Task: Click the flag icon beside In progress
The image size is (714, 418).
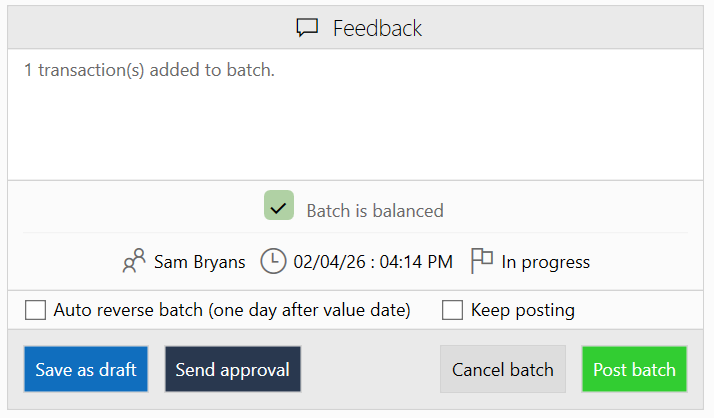Action: 482,261
